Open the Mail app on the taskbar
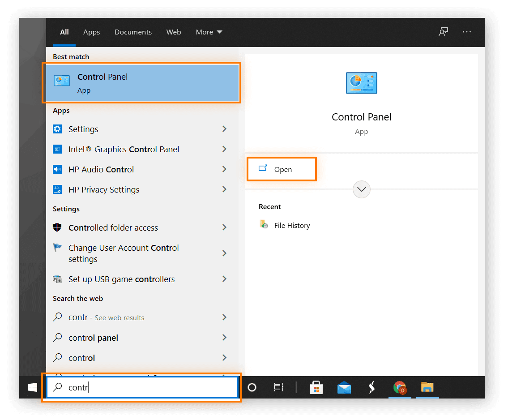The image size is (508, 420). click(x=344, y=387)
